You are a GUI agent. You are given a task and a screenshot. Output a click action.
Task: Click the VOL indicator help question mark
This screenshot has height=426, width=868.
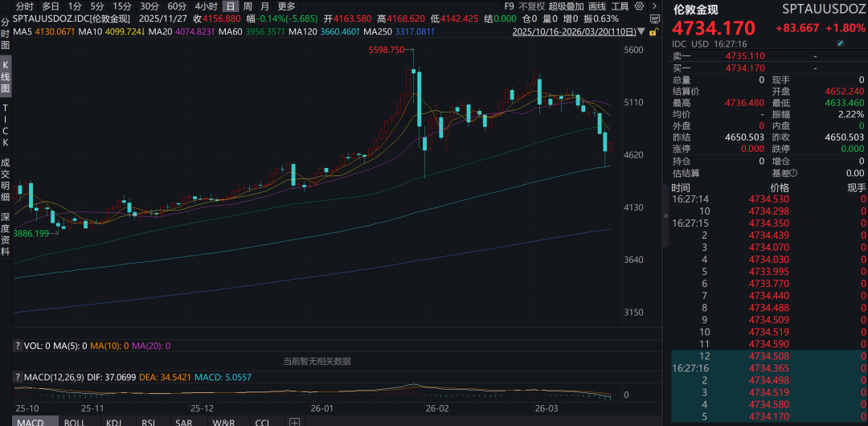[x=18, y=346]
